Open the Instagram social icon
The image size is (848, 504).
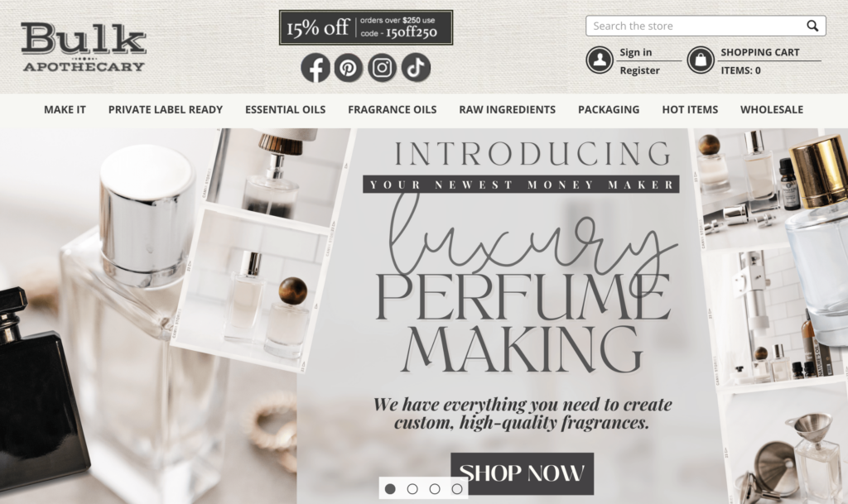[x=382, y=68]
